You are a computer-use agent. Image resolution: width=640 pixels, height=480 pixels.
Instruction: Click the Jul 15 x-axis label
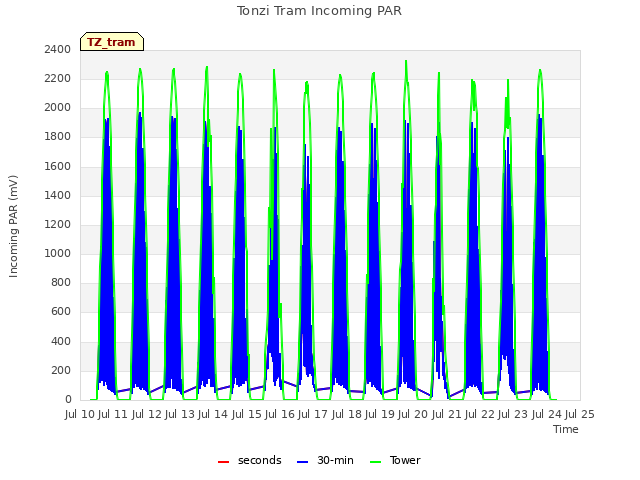(247, 415)
